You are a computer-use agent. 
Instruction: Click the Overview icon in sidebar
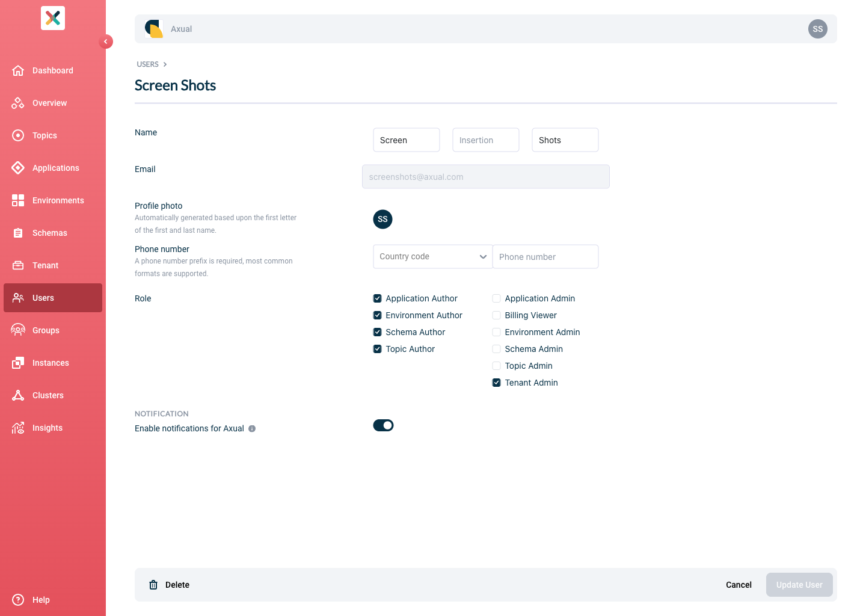point(18,103)
